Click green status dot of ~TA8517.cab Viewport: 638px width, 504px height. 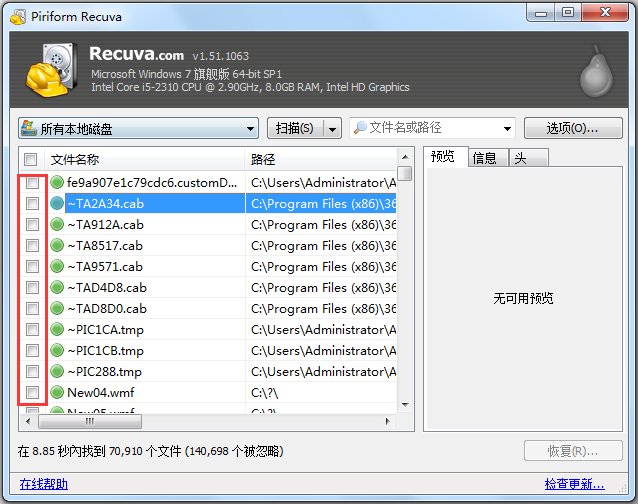(x=57, y=245)
